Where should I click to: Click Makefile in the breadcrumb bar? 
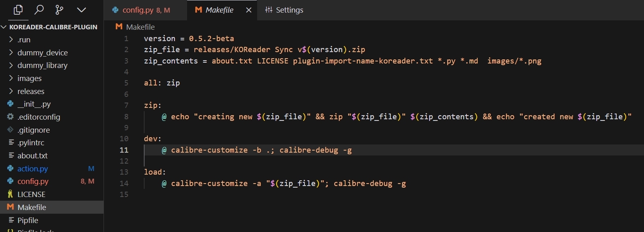(140, 27)
